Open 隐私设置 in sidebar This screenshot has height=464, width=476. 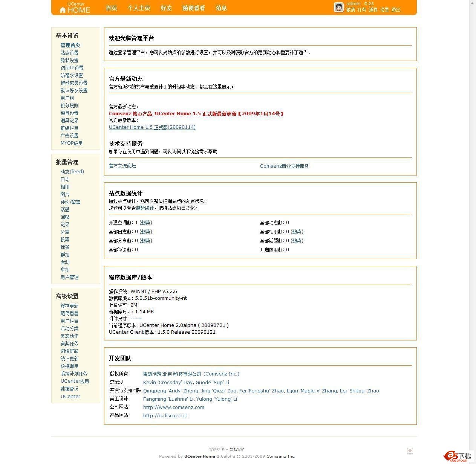(x=69, y=60)
